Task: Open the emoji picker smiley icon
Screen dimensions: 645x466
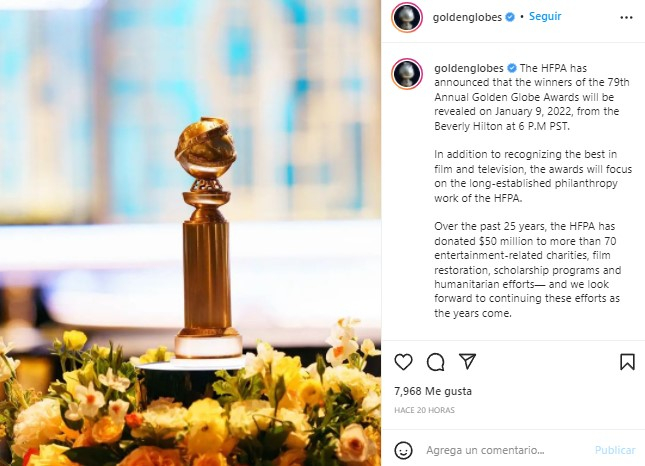Action: click(x=403, y=450)
